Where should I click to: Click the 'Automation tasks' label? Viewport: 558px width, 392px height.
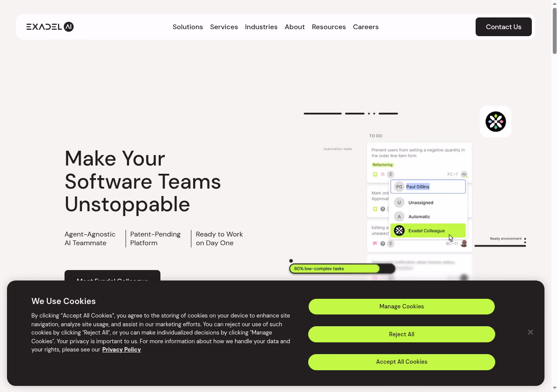tap(338, 149)
